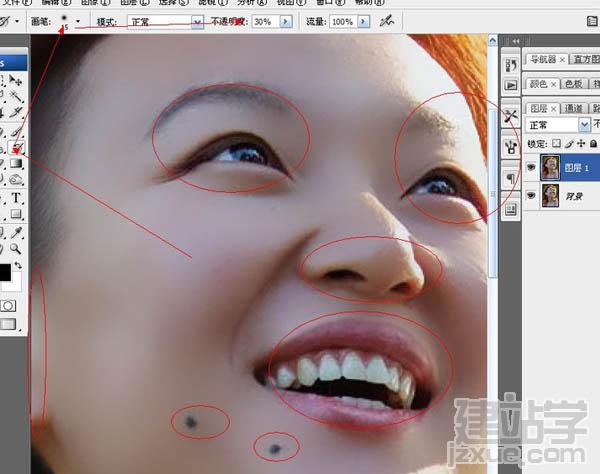The height and width of the screenshot is (474, 600).
Task: Click the 不透明度 30% field
Action: point(266,22)
